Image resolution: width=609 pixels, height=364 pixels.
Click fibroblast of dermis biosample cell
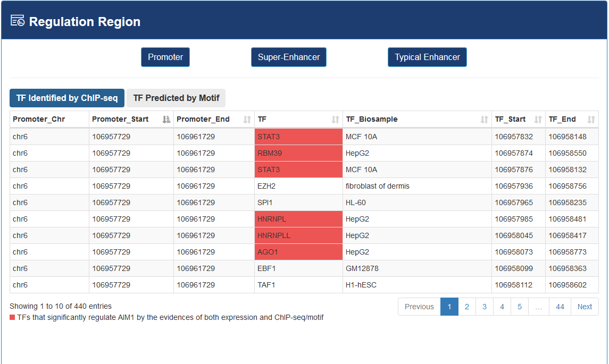click(417, 187)
